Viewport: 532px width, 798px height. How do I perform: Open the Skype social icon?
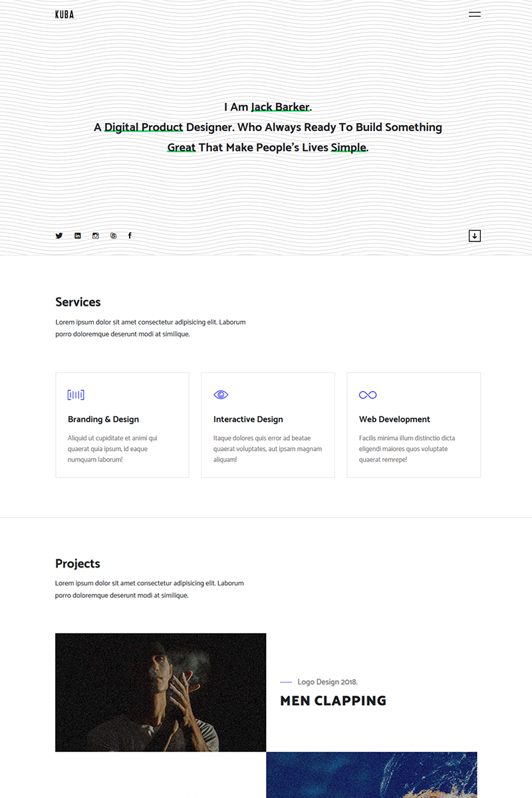pos(113,235)
